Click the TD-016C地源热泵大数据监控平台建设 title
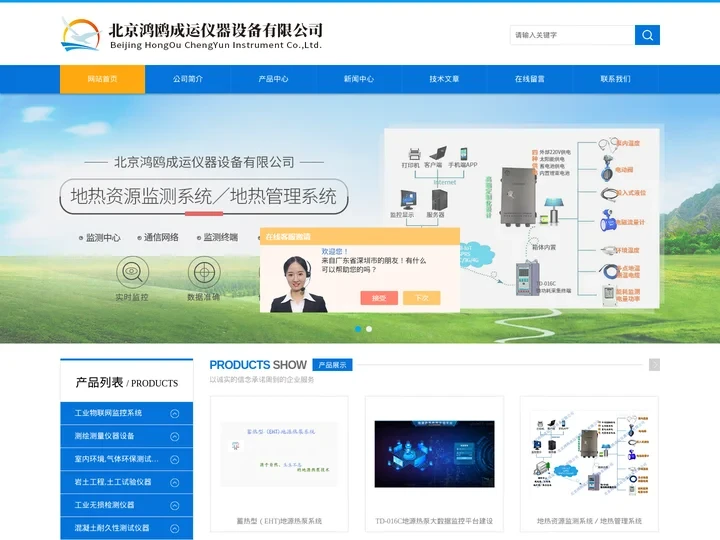The width and height of the screenshot is (720, 540). pos(434,521)
